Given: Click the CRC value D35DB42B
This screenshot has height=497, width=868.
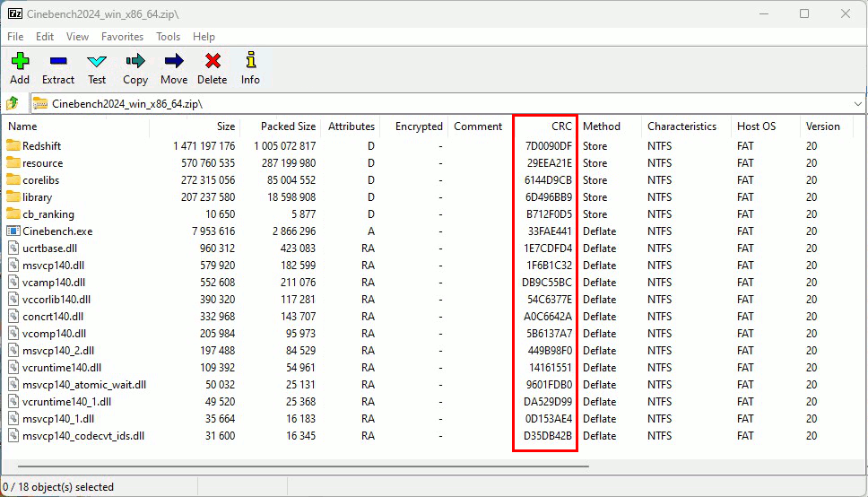Looking at the screenshot, I should point(548,436).
